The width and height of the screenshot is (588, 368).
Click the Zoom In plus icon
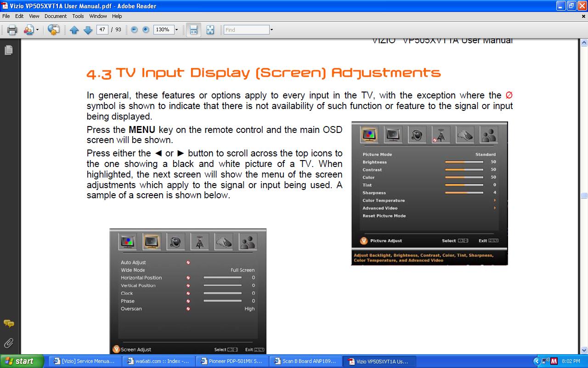(146, 29)
